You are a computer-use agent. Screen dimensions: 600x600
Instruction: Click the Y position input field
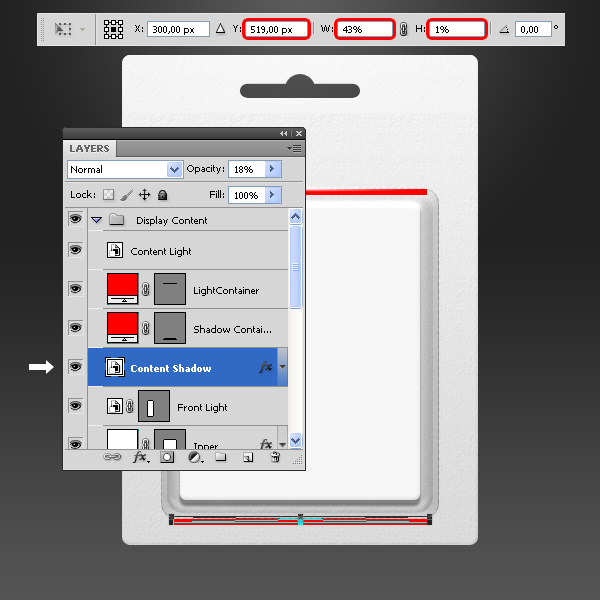coord(275,30)
